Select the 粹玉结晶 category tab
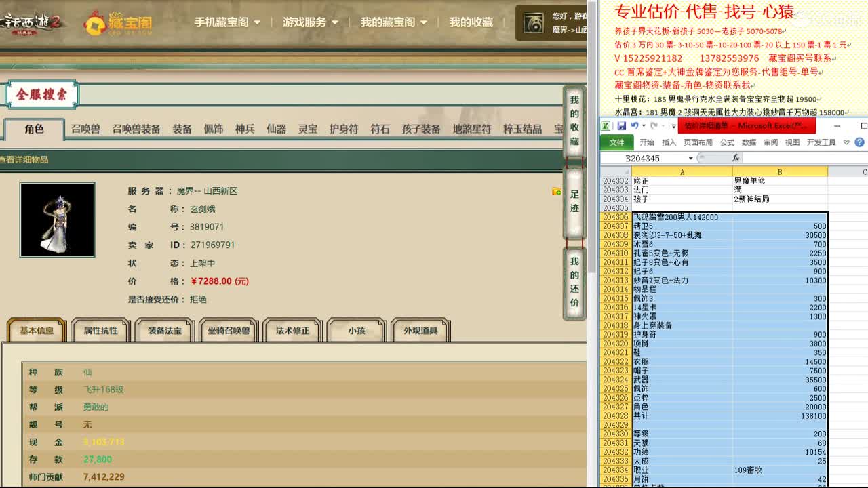868x488 pixels. 522,129
